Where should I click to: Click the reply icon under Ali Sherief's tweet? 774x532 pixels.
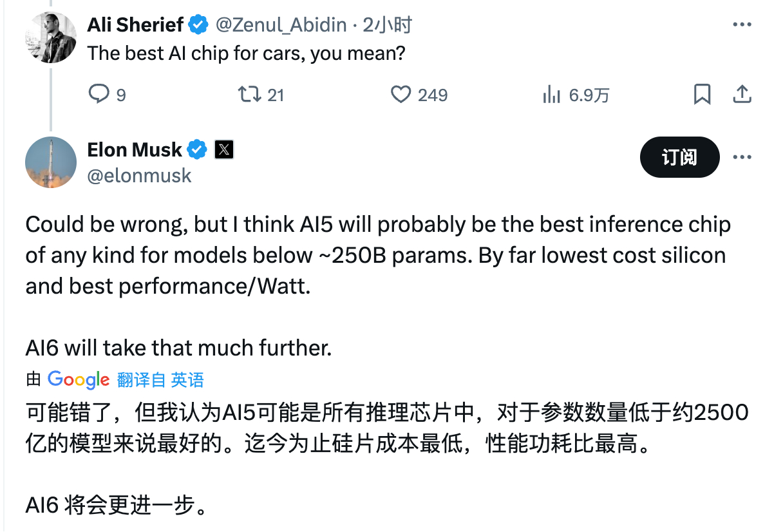click(99, 95)
